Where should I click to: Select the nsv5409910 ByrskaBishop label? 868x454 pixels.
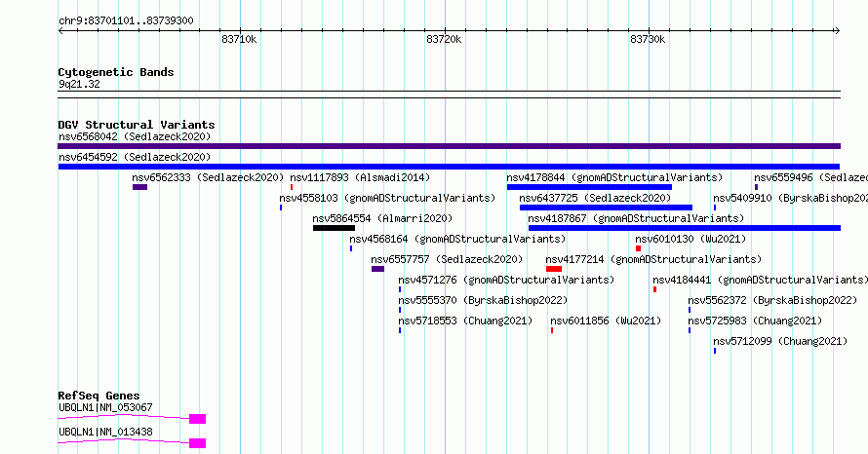791,198
